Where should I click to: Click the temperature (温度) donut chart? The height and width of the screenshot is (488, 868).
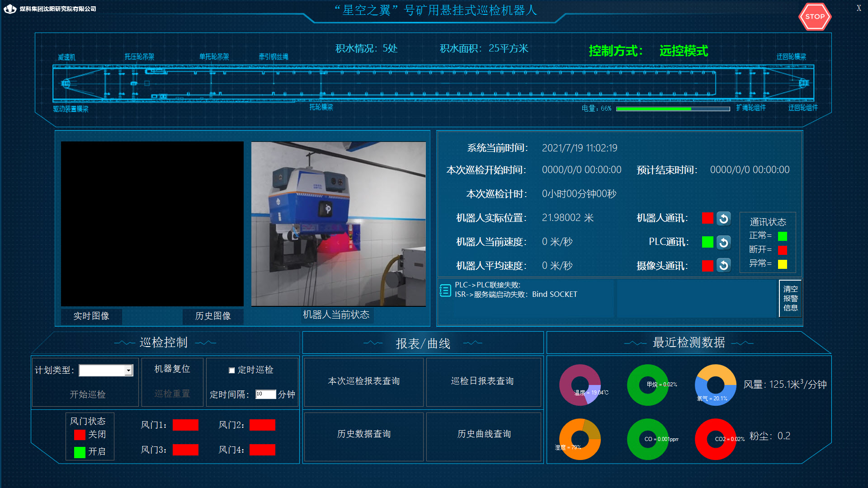pos(580,385)
